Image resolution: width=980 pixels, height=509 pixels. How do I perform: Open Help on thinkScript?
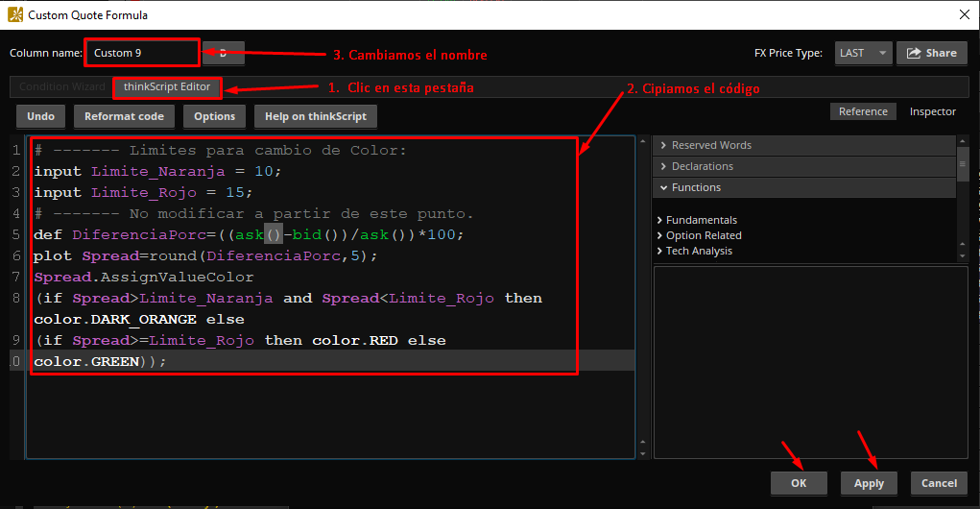316,116
